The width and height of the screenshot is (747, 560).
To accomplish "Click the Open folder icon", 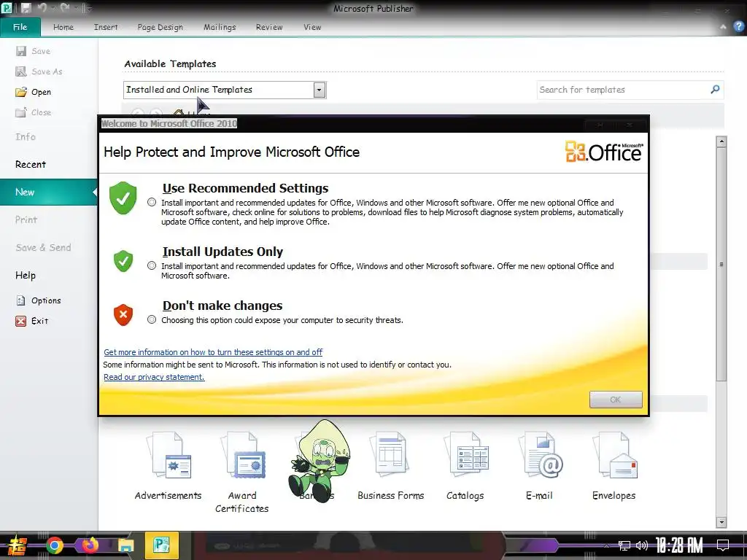I will [x=21, y=92].
